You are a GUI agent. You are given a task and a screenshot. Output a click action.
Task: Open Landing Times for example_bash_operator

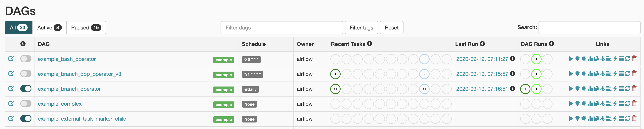tap(603, 59)
